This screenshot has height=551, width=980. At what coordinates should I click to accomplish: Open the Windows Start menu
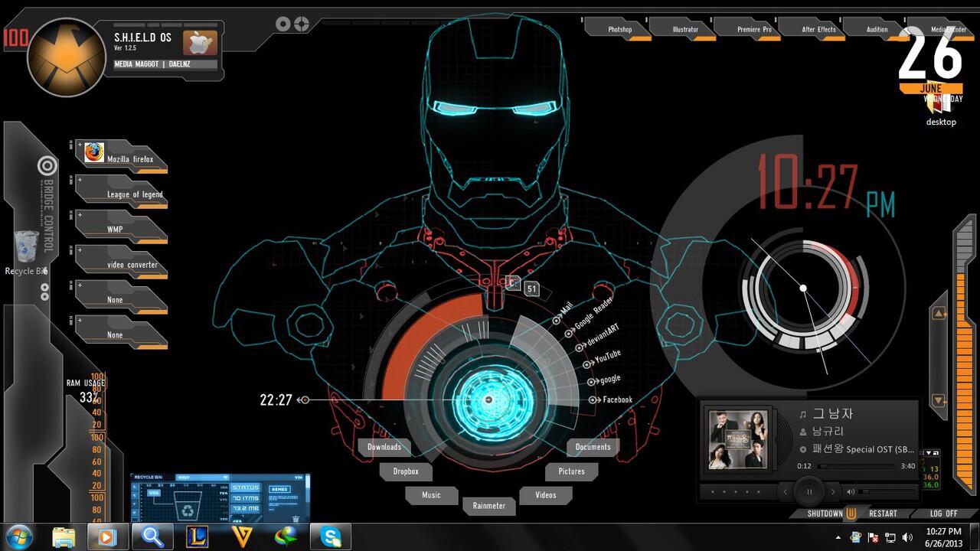click(x=19, y=537)
